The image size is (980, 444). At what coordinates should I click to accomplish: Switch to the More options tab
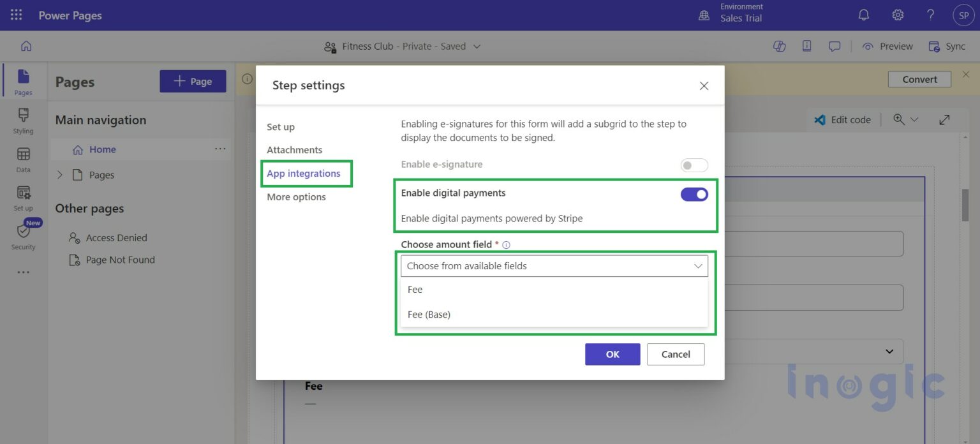click(295, 196)
